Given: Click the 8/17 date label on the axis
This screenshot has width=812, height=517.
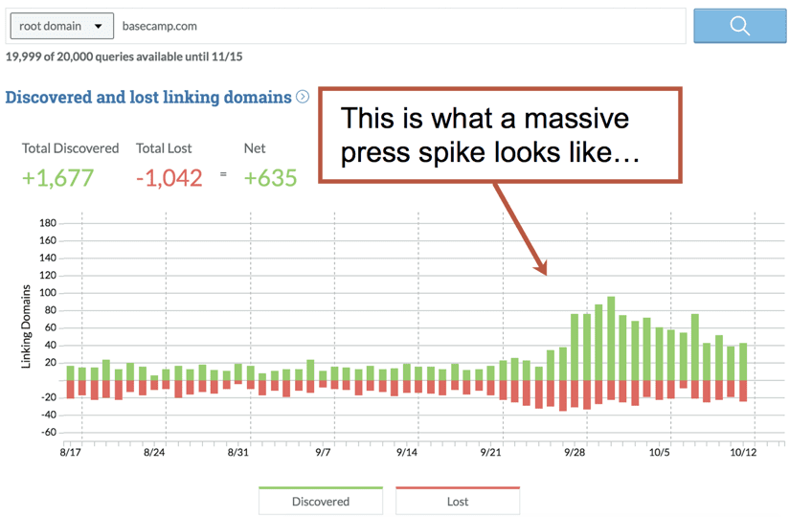Looking at the screenshot, I should tap(71, 452).
